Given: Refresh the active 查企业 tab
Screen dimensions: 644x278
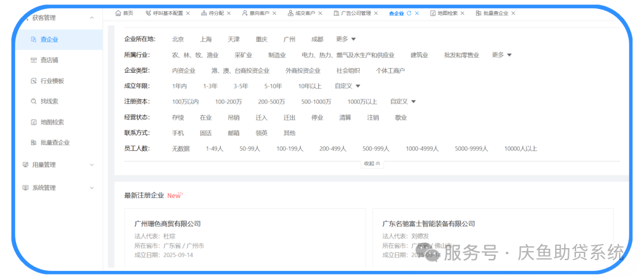Looking at the screenshot, I should [x=408, y=13].
